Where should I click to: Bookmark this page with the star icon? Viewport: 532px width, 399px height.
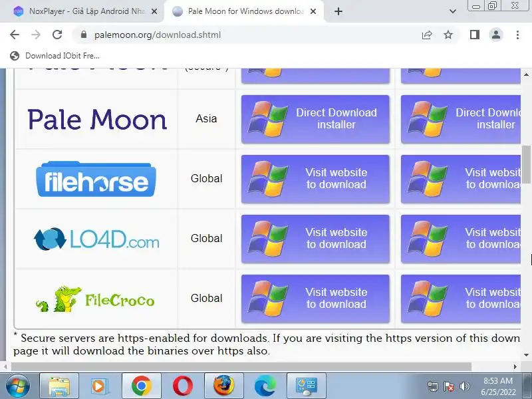[448, 35]
